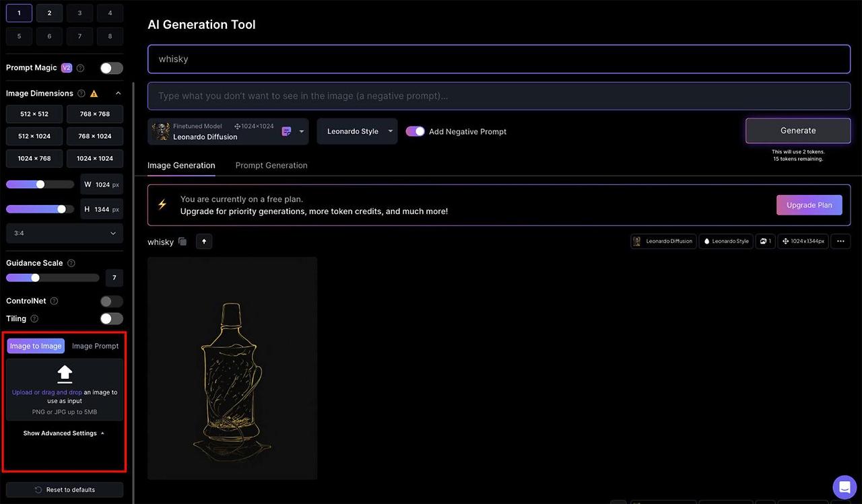Click the Guidance Scale slider handle
Screen dimensions: 862x504
tap(35, 278)
